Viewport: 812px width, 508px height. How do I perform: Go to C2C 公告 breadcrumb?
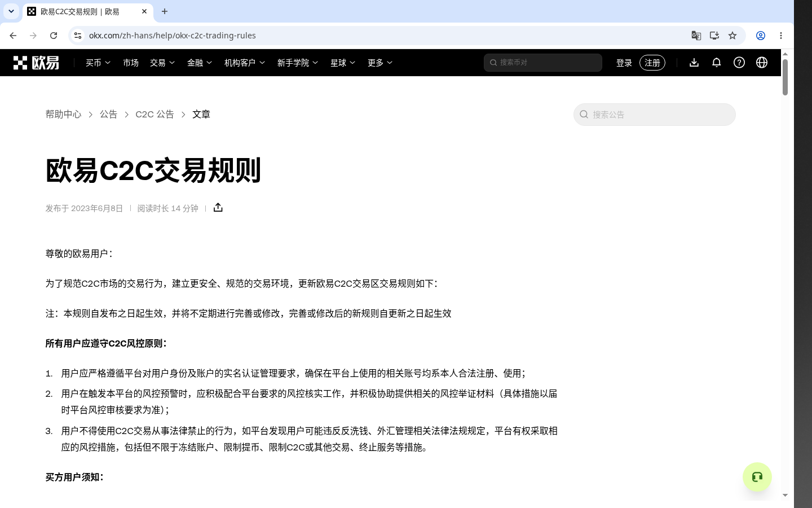pyautogui.click(x=155, y=114)
